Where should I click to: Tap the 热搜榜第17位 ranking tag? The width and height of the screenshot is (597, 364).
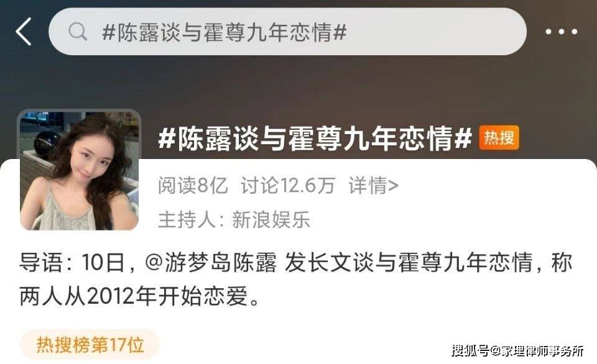click(90, 345)
